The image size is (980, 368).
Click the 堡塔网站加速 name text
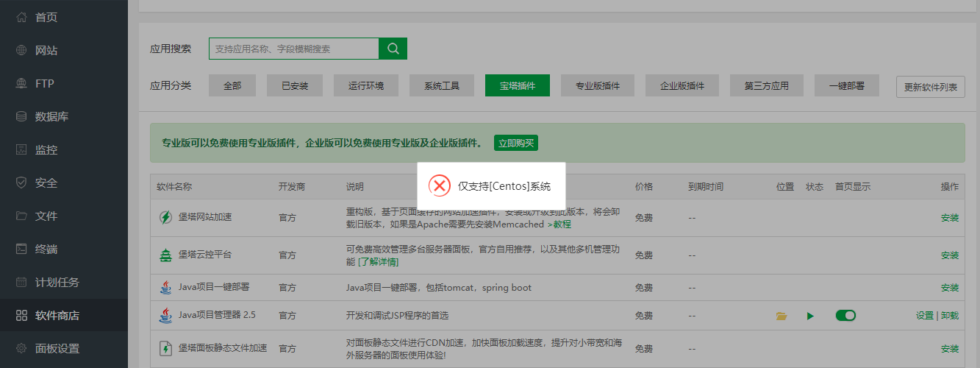point(205,217)
